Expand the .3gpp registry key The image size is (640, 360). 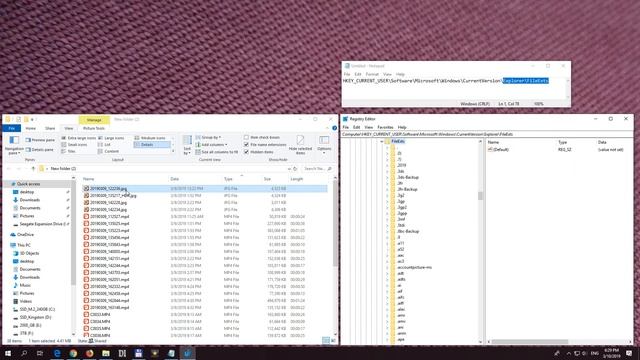pyautogui.click(x=387, y=213)
